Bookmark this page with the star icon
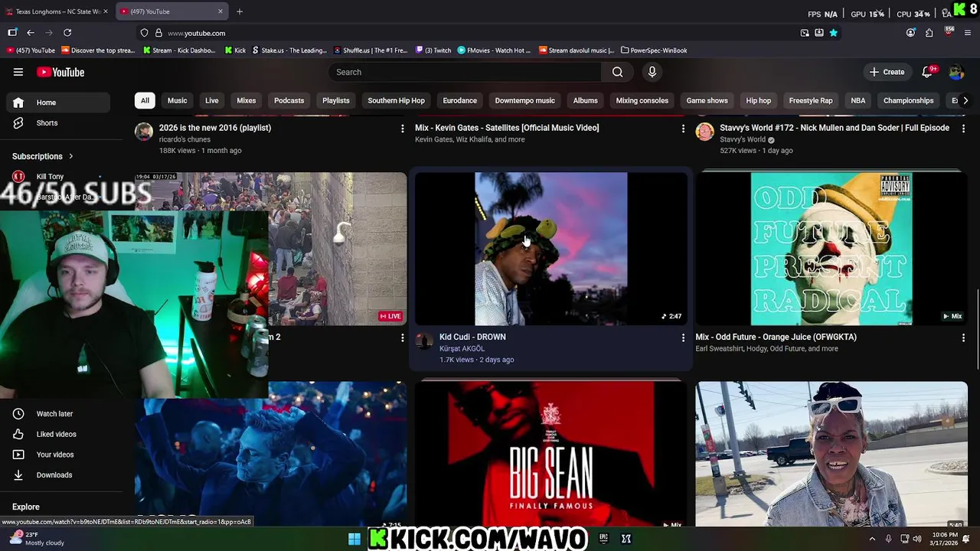980x551 pixels. click(x=834, y=33)
